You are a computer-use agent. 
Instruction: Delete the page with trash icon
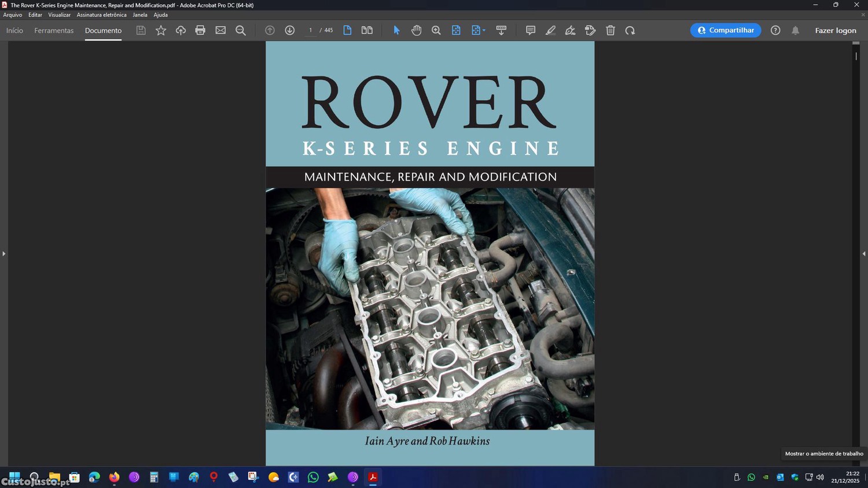pyautogui.click(x=610, y=30)
